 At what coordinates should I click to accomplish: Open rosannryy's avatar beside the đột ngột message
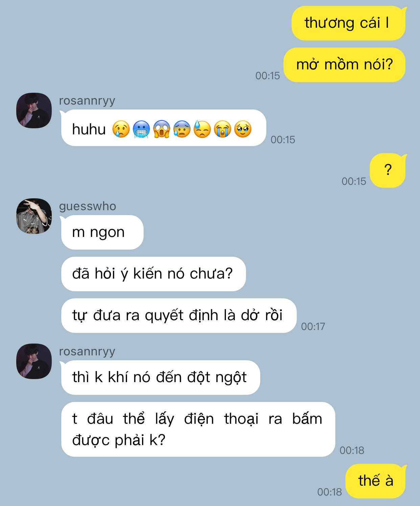(x=34, y=361)
